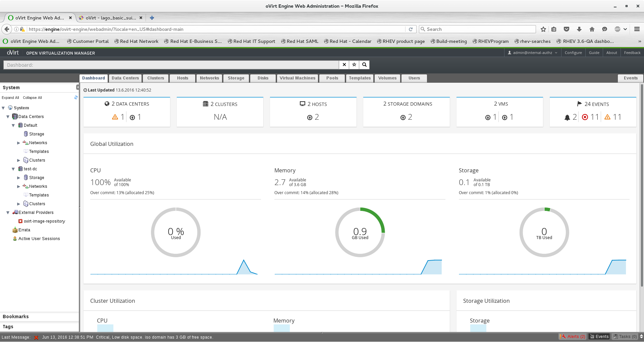
Task: Click inside the Dashboard search input field
Action: 171,65
